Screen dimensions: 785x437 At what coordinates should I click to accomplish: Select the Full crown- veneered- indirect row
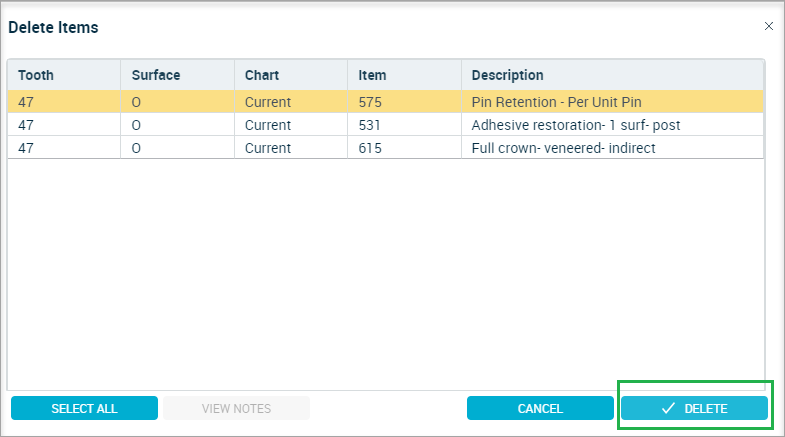tap(385, 148)
